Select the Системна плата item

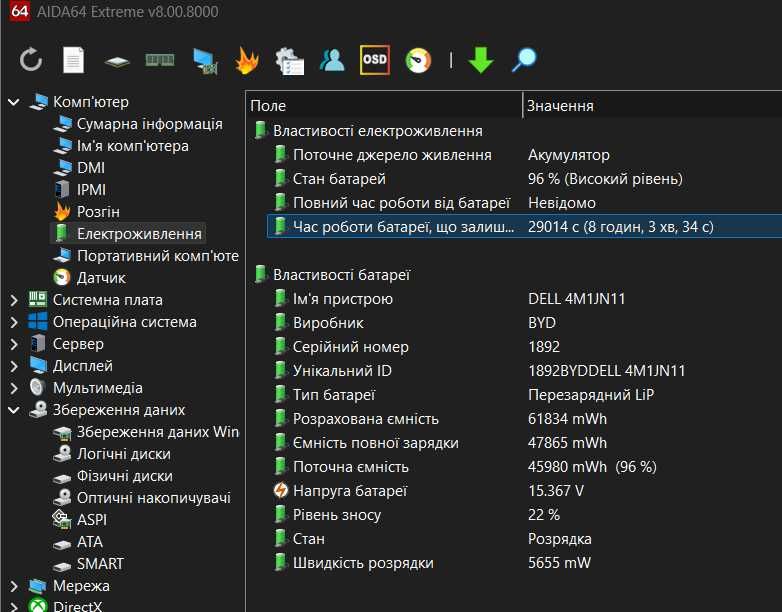(96, 300)
